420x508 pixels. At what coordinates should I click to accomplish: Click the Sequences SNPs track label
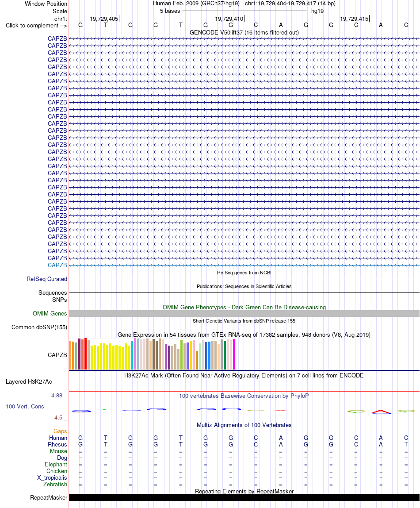click(53, 296)
